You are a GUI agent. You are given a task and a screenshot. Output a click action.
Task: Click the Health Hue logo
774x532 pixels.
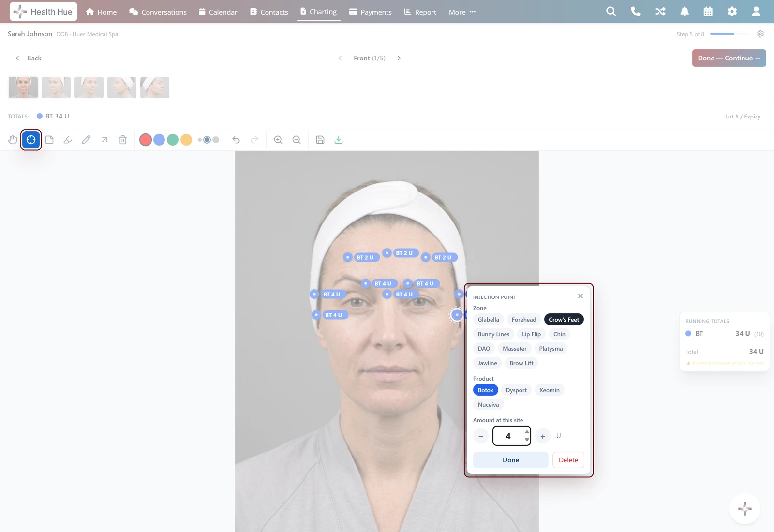tap(44, 12)
